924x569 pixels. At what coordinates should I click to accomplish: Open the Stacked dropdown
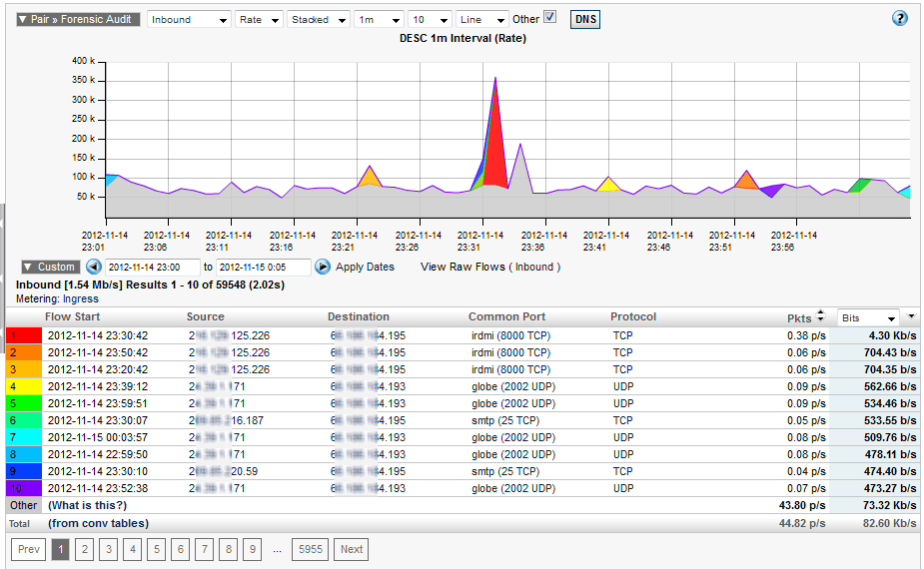319,19
